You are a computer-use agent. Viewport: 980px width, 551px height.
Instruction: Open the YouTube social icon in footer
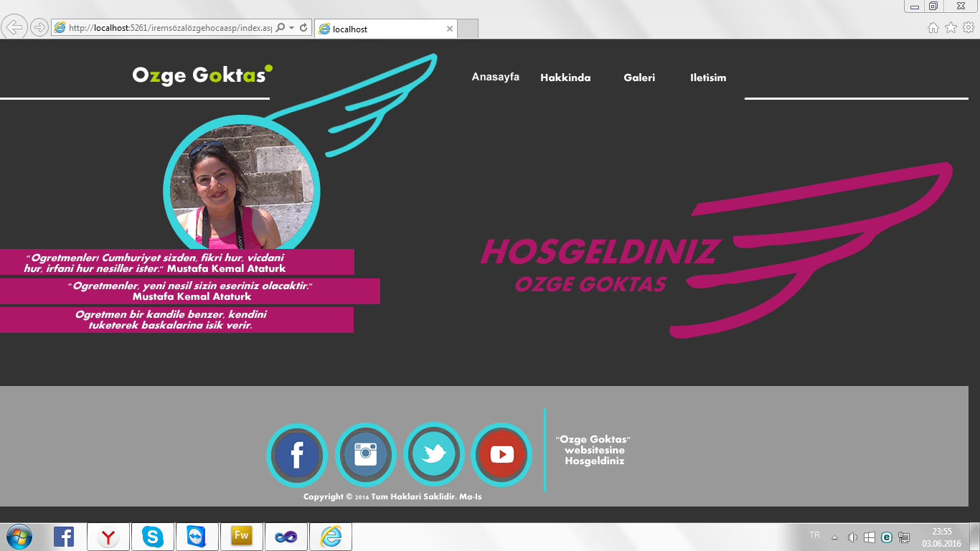pyautogui.click(x=501, y=455)
